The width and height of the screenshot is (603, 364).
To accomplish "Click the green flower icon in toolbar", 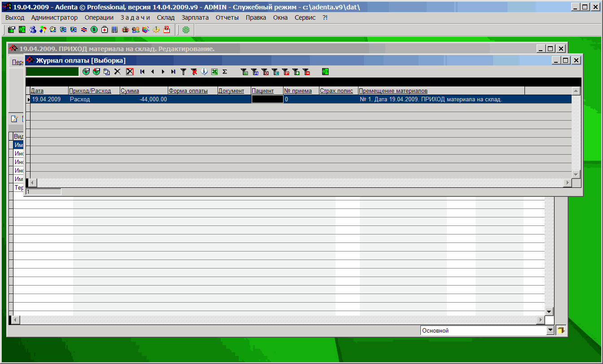I will click(x=186, y=30).
